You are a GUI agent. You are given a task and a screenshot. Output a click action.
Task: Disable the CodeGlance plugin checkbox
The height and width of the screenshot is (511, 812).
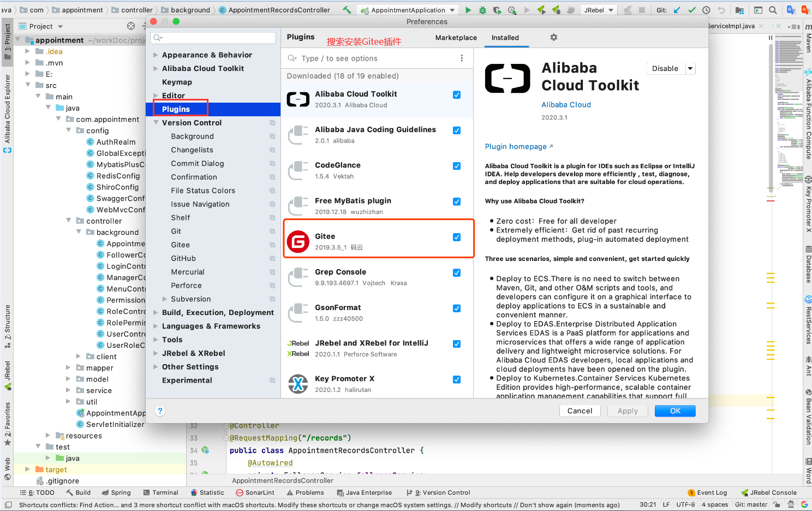(457, 166)
